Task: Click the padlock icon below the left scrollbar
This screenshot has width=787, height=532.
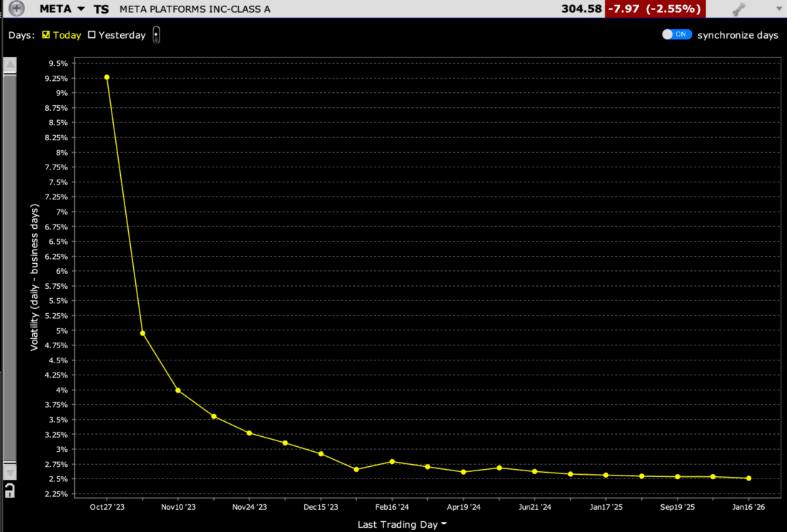Action: (x=10, y=490)
